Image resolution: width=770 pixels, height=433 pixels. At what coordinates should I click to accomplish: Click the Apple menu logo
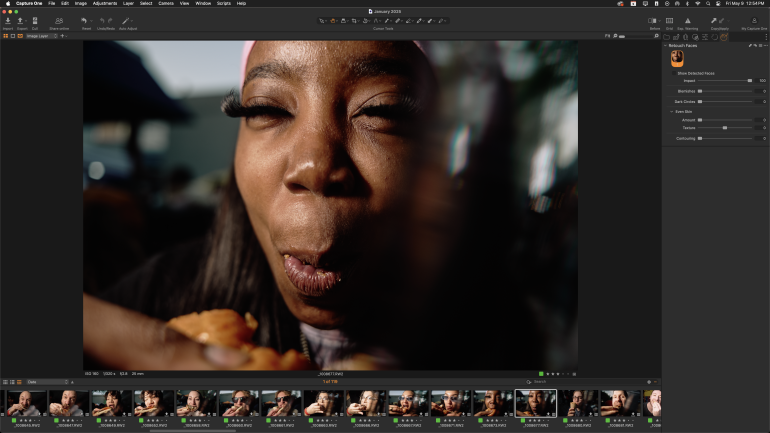coord(8,3)
